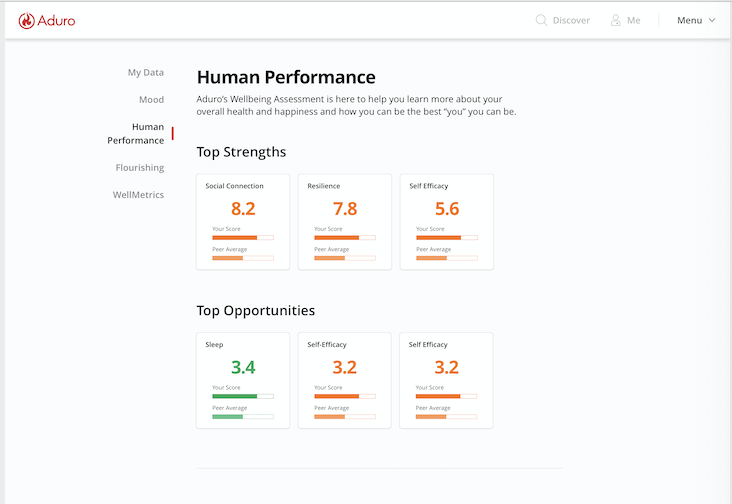Open the Social Connection score card
732x504 pixels.
click(243, 222)
